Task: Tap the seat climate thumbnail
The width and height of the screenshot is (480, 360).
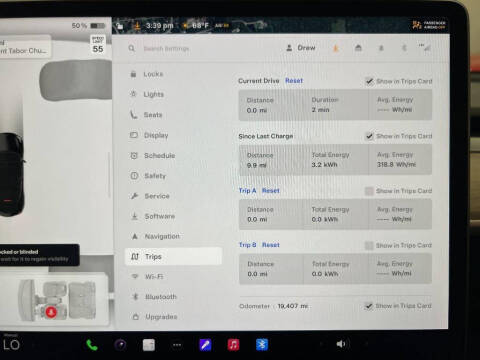Action: pos(57,301)
